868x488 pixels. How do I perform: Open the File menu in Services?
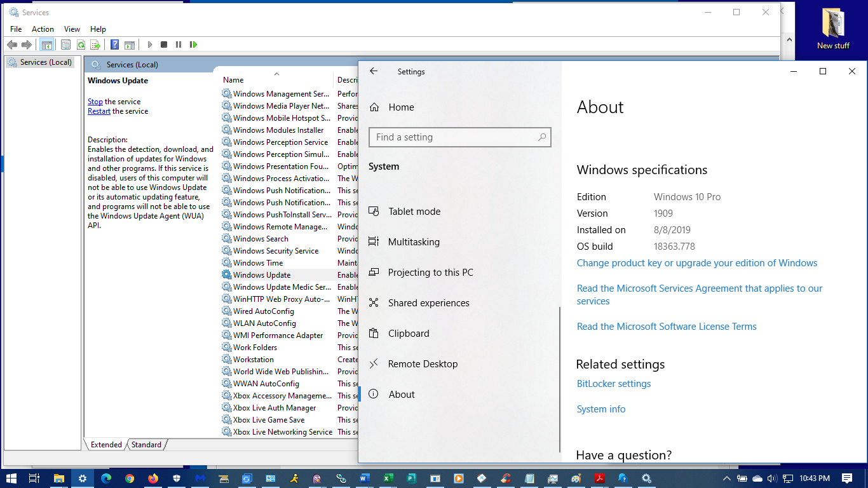coord(16,29)
